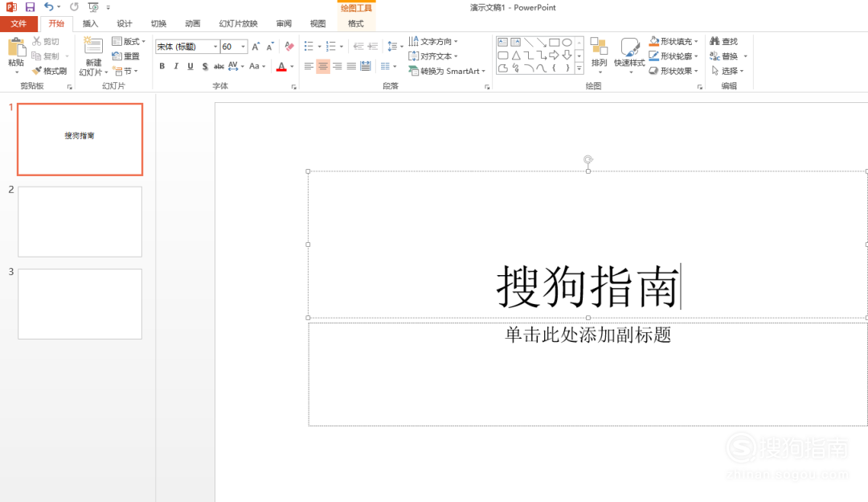This screenshot has height=502, width=868.
Task: Select the line arrow shape in gallery
Action: 542,42
